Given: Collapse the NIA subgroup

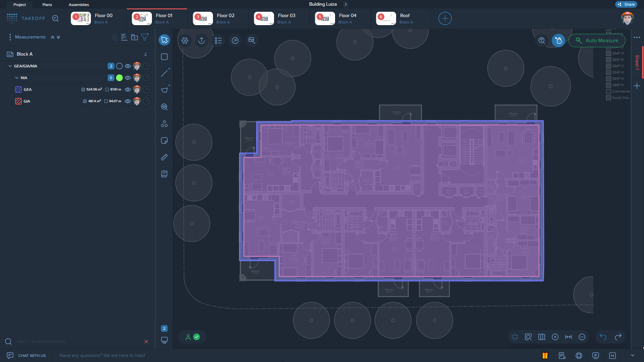Looking at the screenshot, I should [17, 78].
